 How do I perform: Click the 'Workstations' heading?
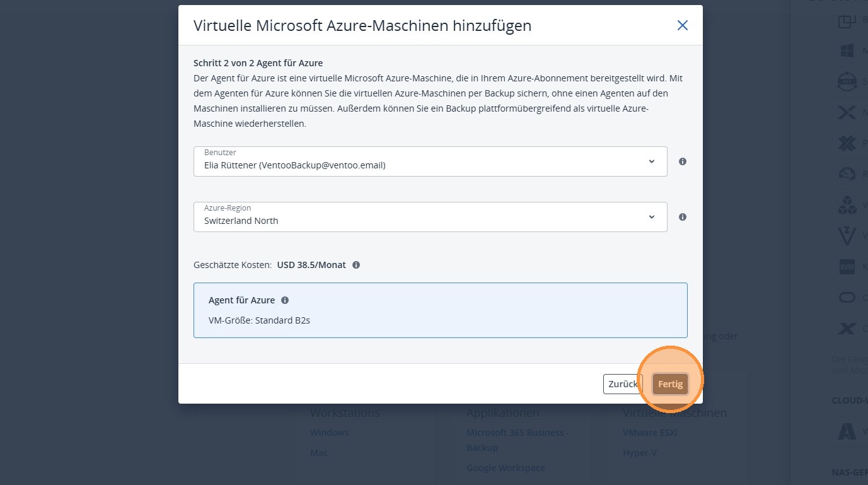(x=345, y=413)
